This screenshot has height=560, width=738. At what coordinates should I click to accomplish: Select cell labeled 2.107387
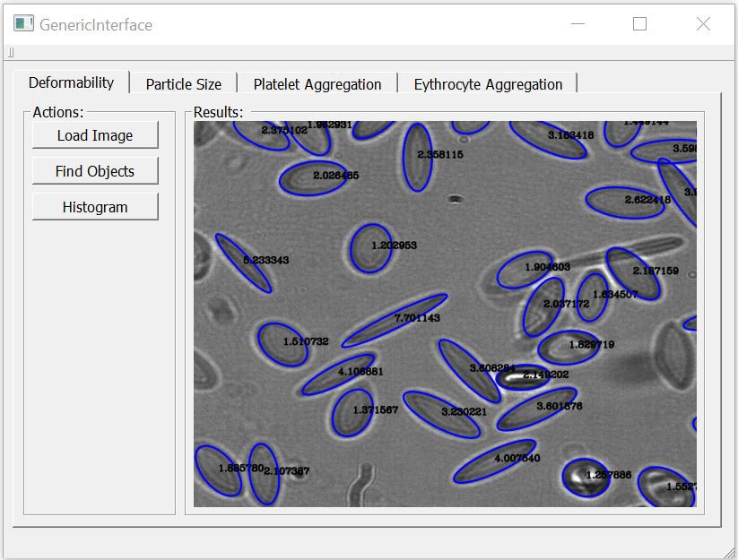(264, 474)
